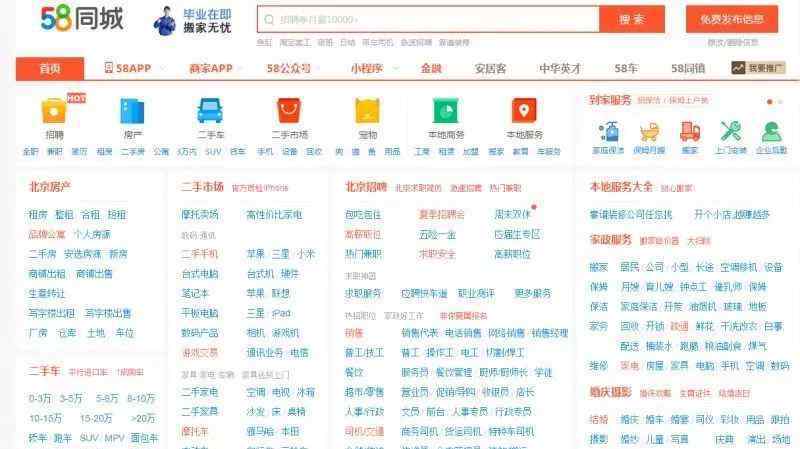Open the 宠物 yellow icon
Viewport: 800px width, 449px height.
tap(367, 111)
